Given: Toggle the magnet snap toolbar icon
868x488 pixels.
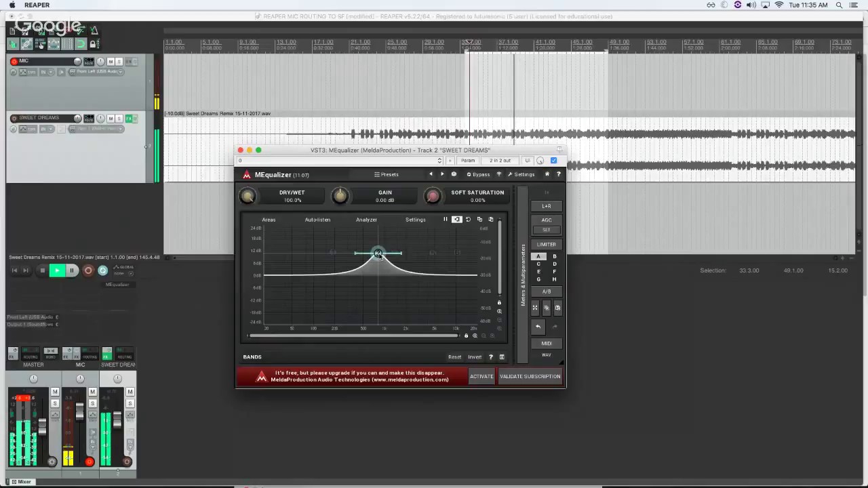Looking at the screenshot, I should (x=80, y=44).
